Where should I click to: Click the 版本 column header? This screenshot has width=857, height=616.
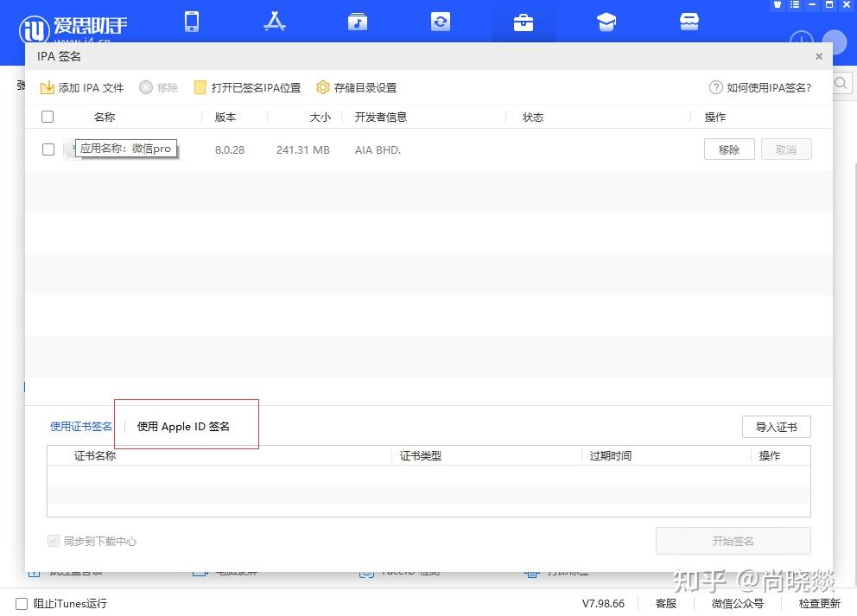pyautogui.click(x=225, y=117)
